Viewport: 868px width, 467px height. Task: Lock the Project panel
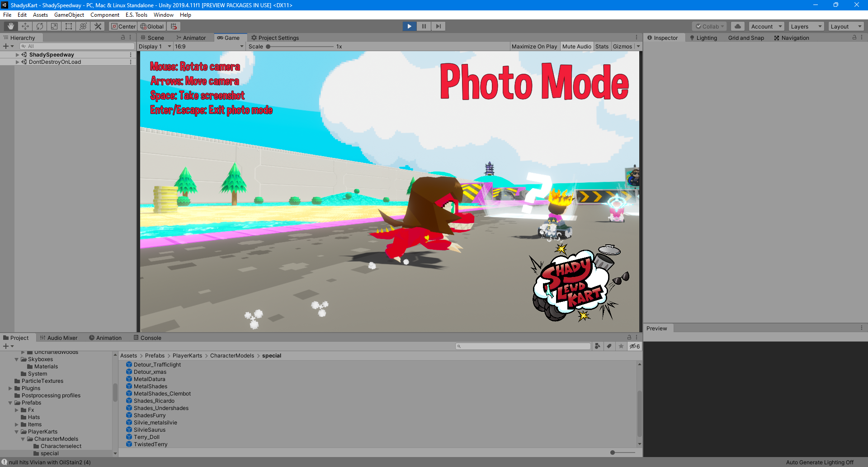(x=629, y=338)
